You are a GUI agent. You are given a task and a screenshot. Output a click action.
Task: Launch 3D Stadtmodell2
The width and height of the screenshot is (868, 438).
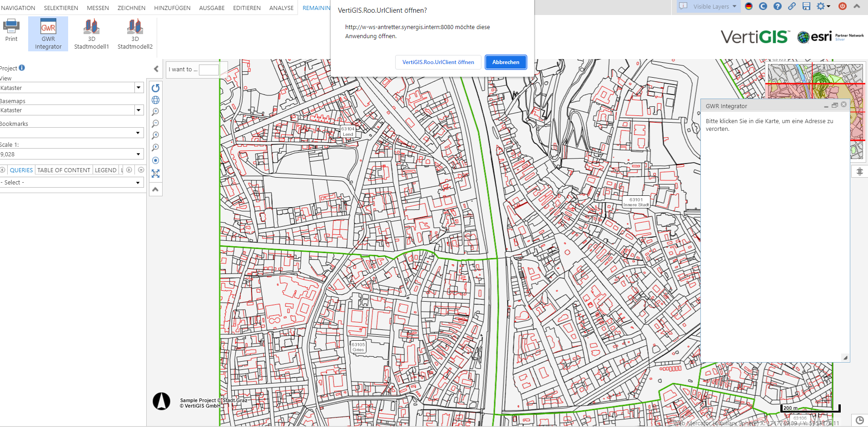tap(135, 34)
